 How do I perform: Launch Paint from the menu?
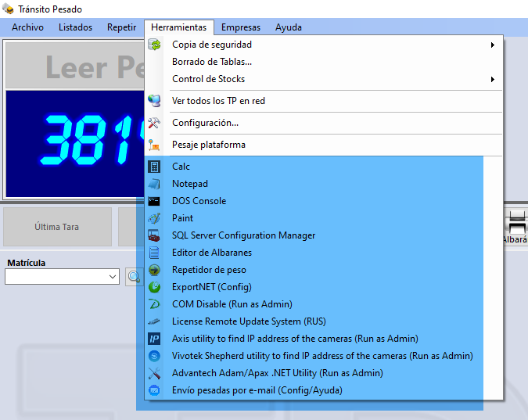click(324, 218)
